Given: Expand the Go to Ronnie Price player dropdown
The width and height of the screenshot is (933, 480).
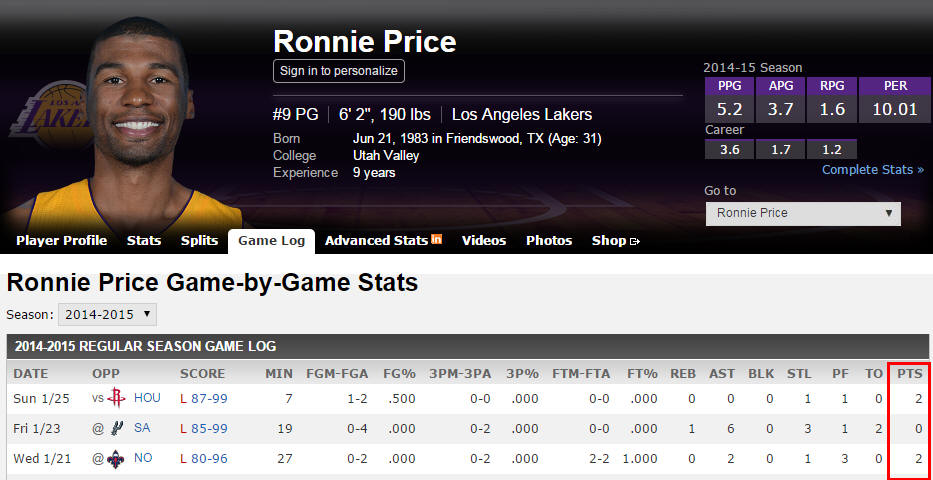Looking at the screenshot, I should pos(803,213).
